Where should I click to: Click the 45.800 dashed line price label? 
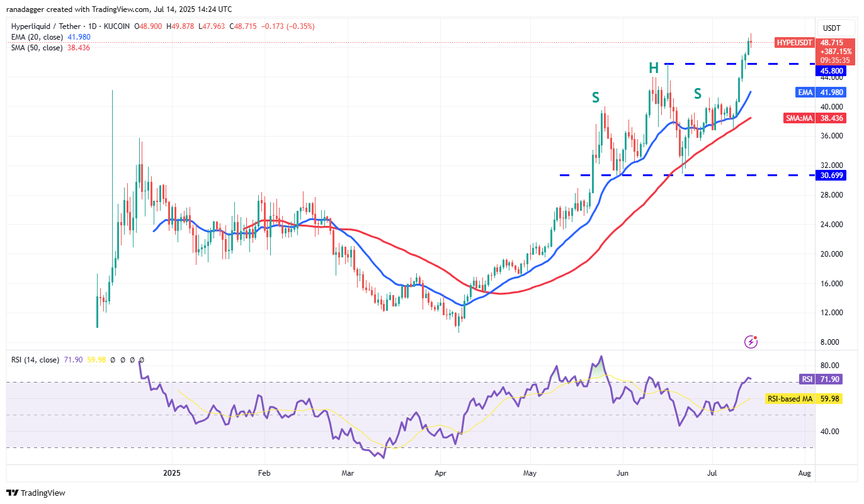pyautogui.click(x=830, y=71)
